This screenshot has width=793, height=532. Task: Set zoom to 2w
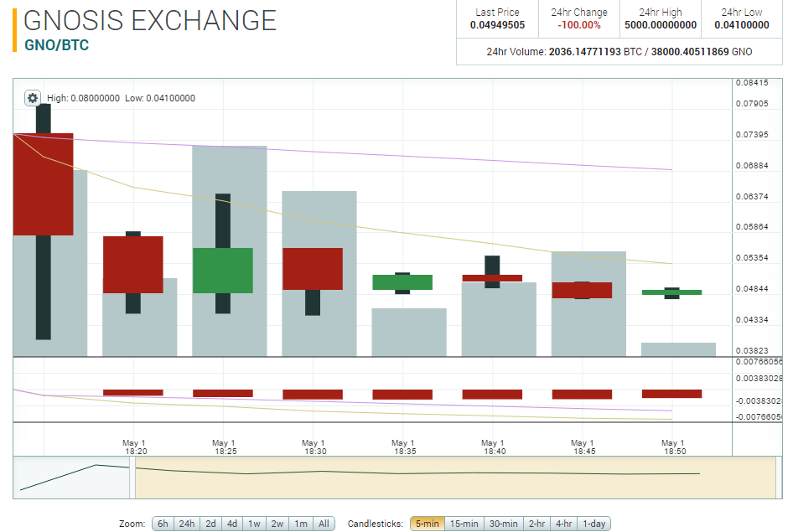coord(277,524)
